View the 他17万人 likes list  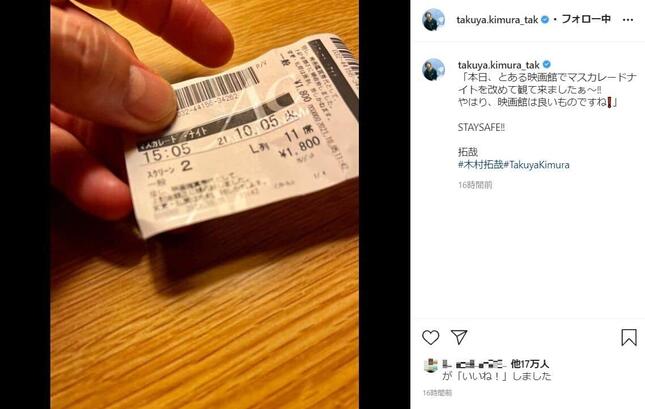click(530, 364)
